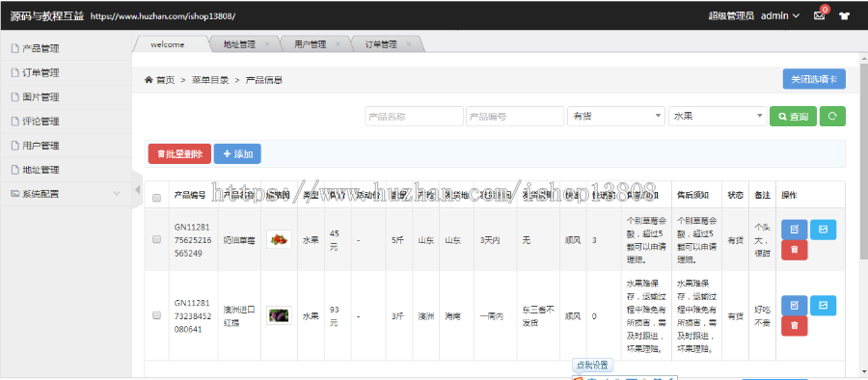Click the green 查询 search button
Viewport: 868px width, 380px height.
793,117
